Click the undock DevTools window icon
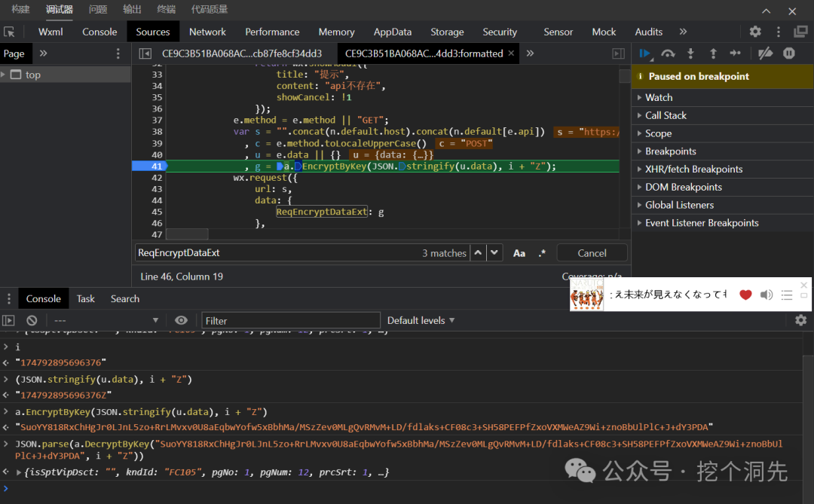Image resolution: width=814 pixels, height=504 pixels. 800,32
